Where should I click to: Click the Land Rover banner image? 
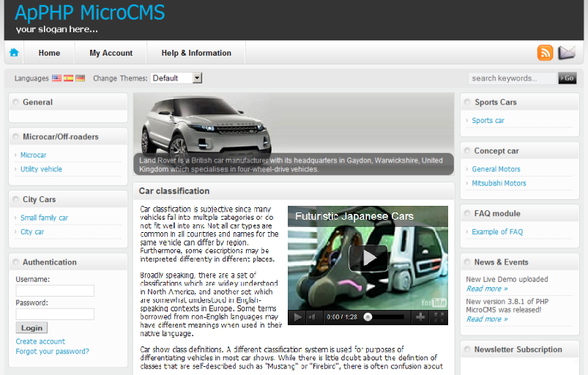(x=294, y=134)
